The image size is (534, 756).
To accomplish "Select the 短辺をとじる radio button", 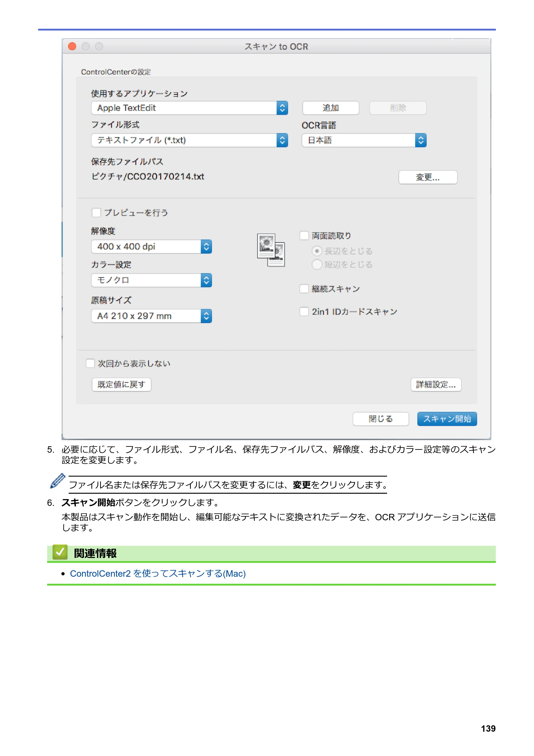I will [316, 264].
